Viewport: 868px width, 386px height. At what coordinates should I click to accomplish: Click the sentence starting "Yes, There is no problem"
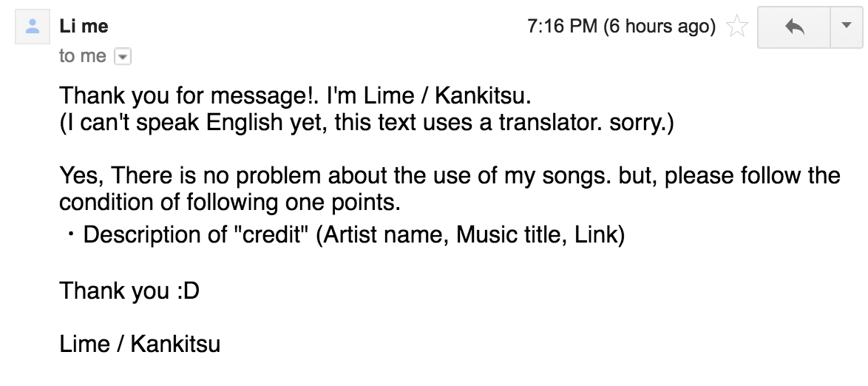pos(449,176)
